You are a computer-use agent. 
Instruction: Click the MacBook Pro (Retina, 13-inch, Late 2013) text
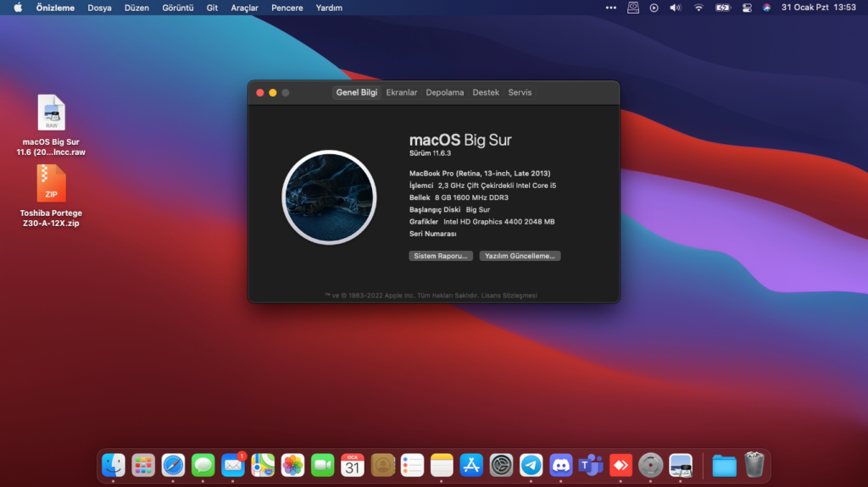(480, 174)
